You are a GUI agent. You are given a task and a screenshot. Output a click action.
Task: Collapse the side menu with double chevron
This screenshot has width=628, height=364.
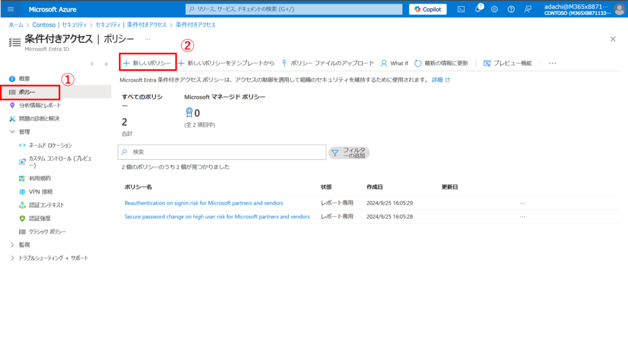(106, 64)
